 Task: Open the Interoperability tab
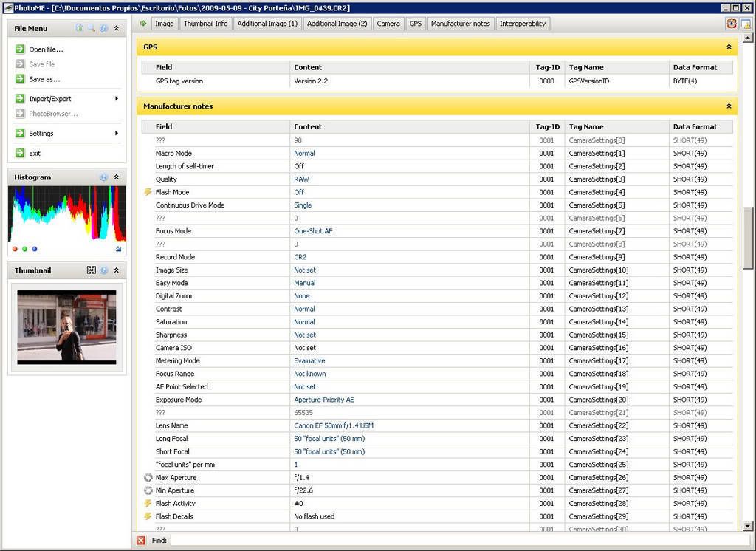[x=523, y=24]
